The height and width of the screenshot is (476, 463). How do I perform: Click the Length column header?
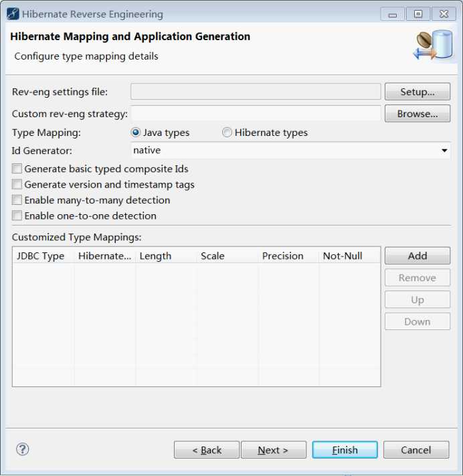tap(166, 256)
